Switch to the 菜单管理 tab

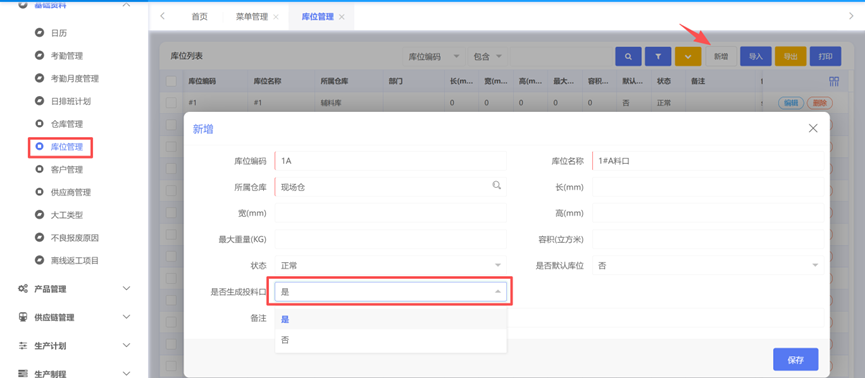pos(252,17)
